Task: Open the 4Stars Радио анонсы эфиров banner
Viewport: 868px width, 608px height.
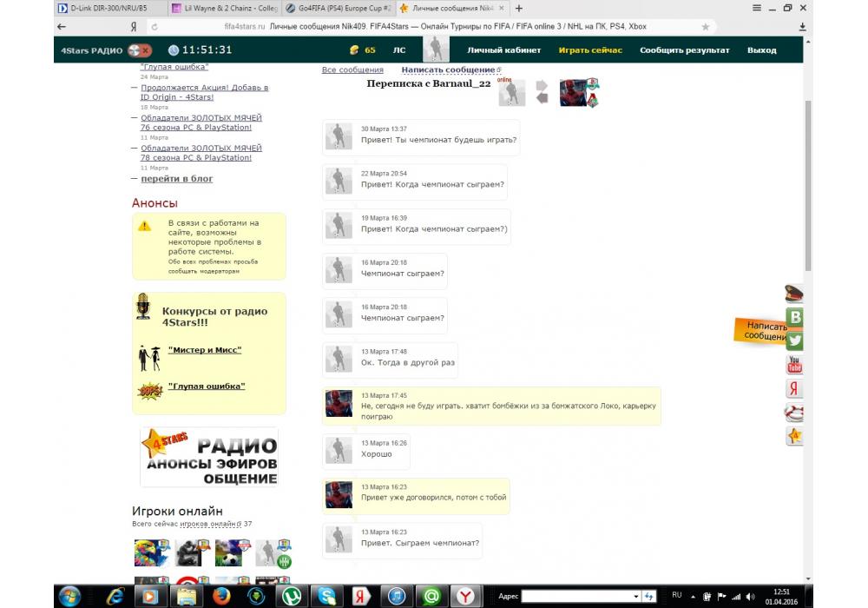Action: coord(209,457)
